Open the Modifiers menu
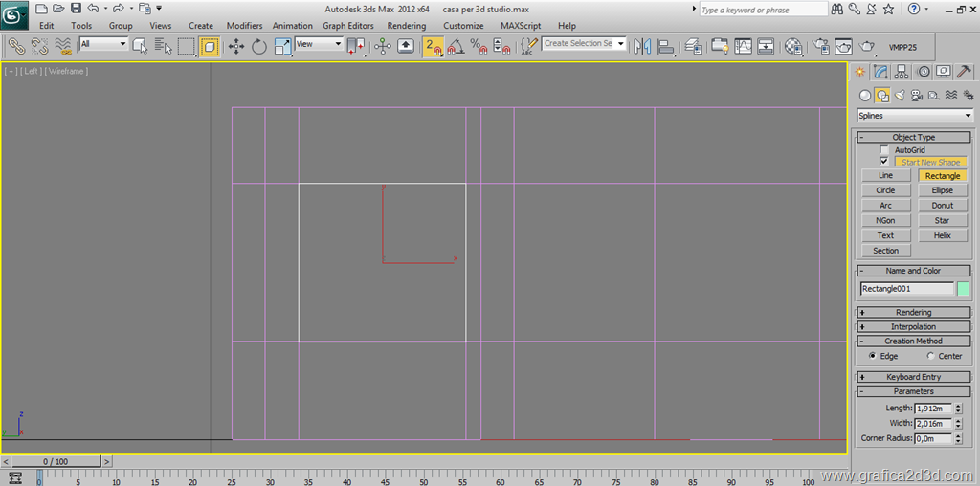 click(244, 26)
